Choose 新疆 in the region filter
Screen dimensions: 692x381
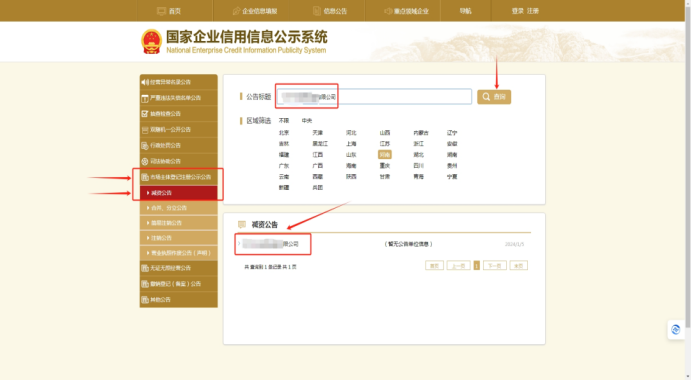tap(284, 188)
